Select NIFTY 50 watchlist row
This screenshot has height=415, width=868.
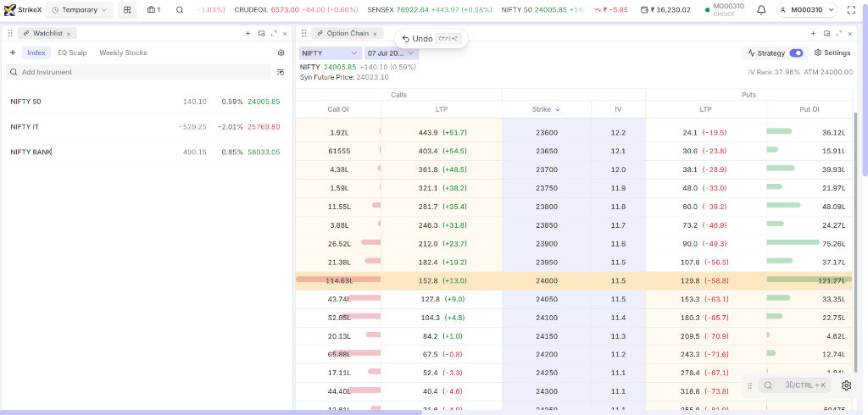(x=146, y=102)
